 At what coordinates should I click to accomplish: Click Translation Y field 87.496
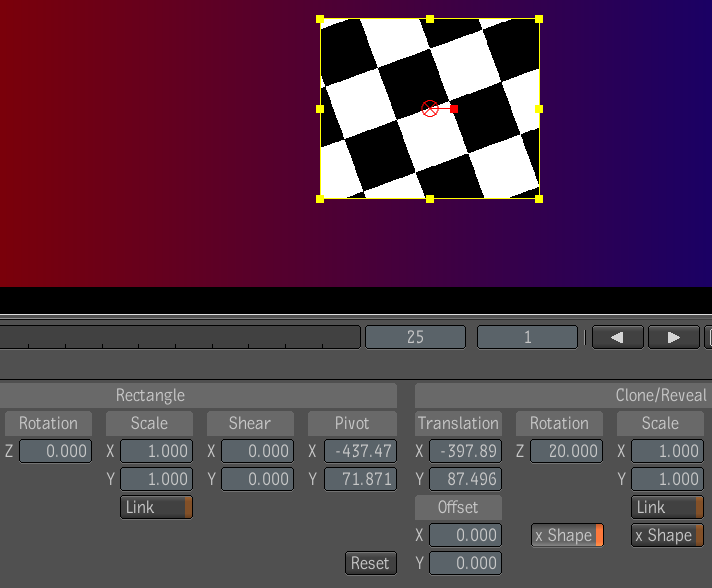coord(465,479)
